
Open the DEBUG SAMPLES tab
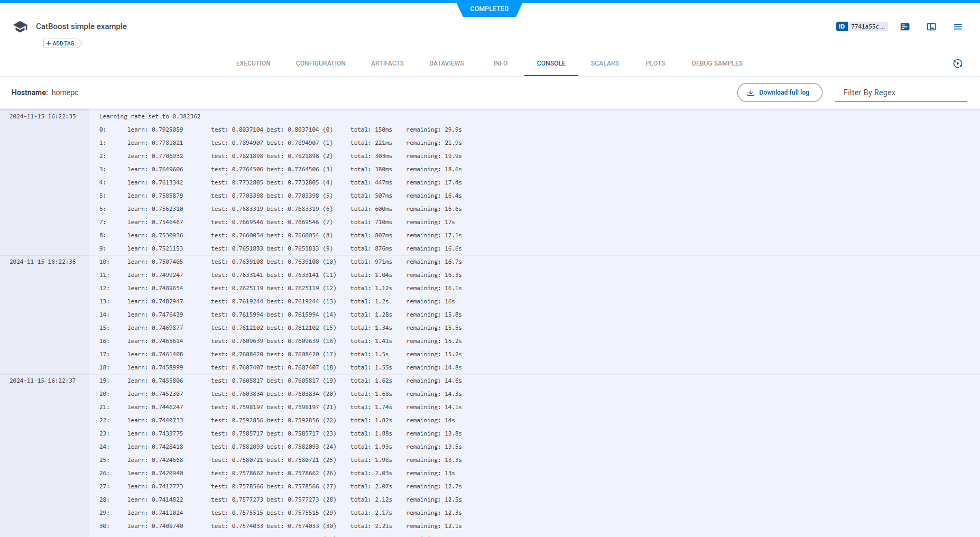(717, 63)
